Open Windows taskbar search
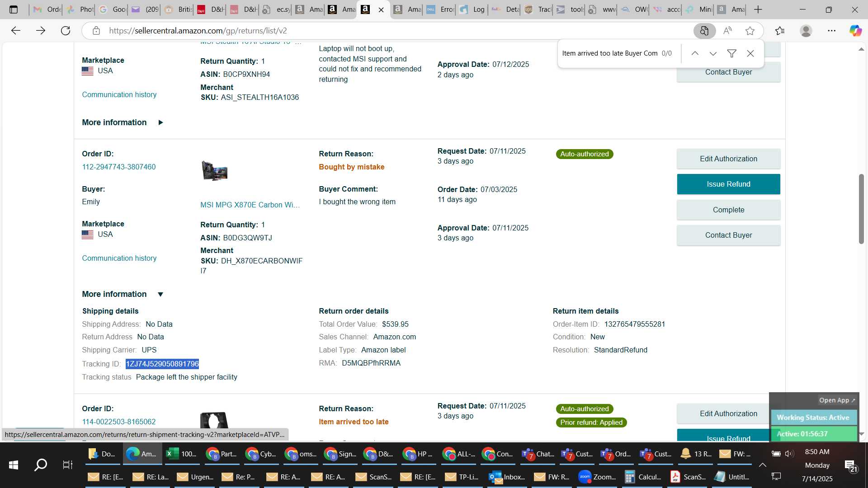Screen dimensions: 868x488 pyautogui.click(x=41, y=465)
